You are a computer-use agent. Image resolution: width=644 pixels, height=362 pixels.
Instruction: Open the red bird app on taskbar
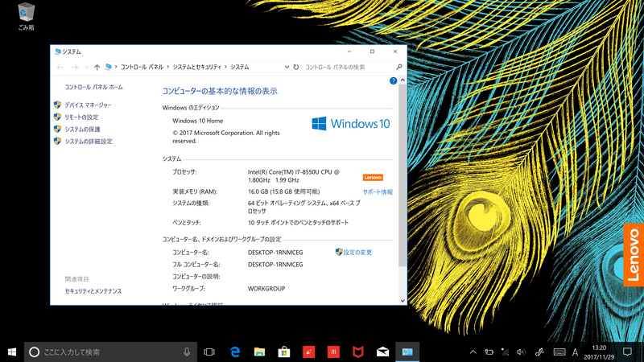pyautogui.click(x=308, y=352)
